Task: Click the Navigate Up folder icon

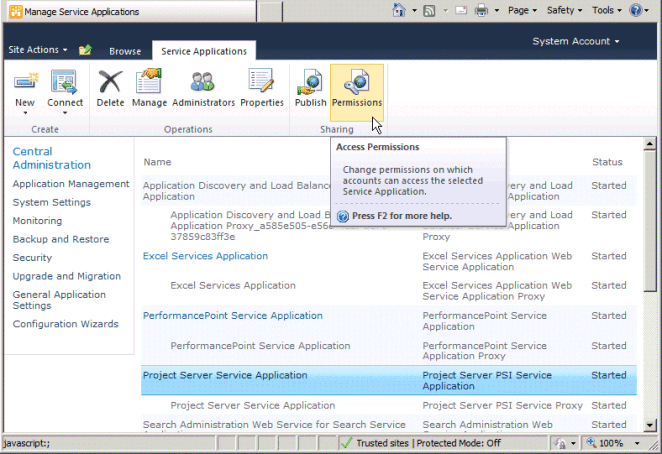Action: click(x=85, y=50)
